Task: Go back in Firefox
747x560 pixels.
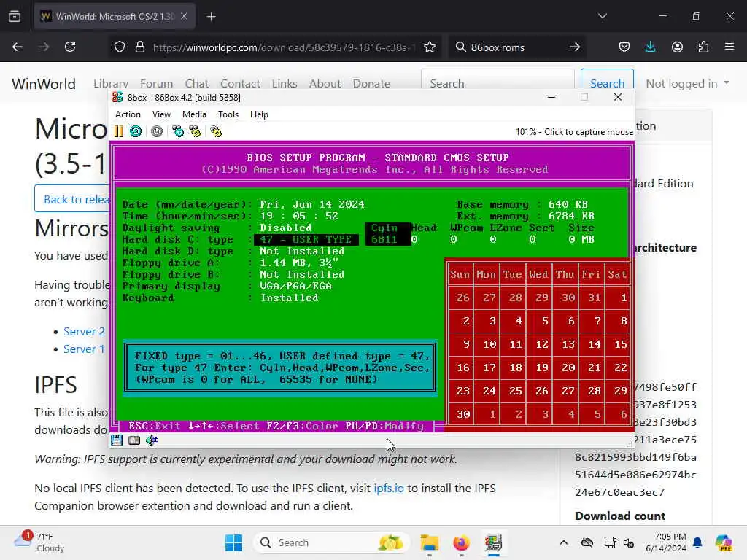Action: (x=18, y=47)
